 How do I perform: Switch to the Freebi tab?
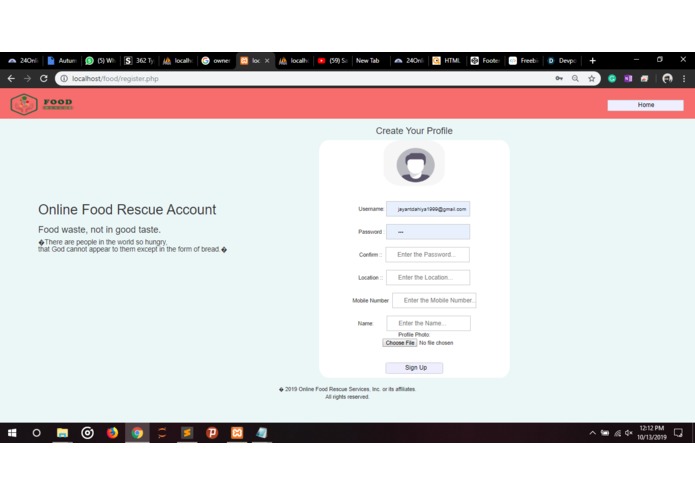click(x=524, y=61)
